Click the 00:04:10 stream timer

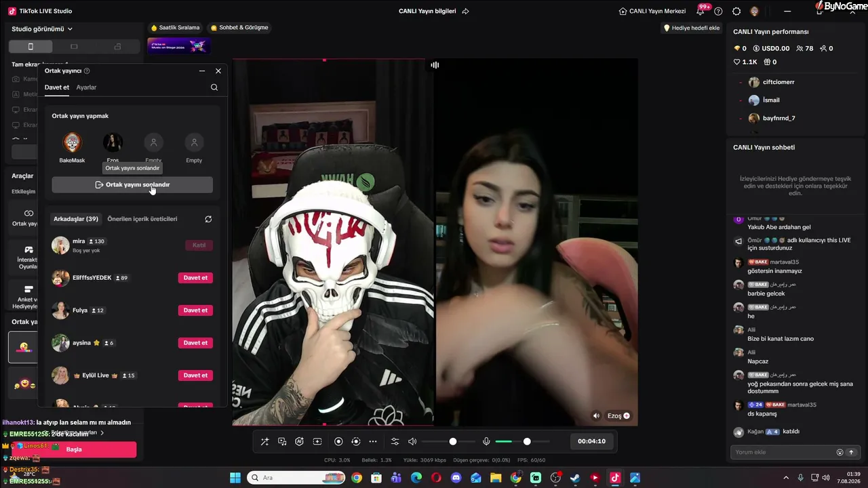click(591, 441)
